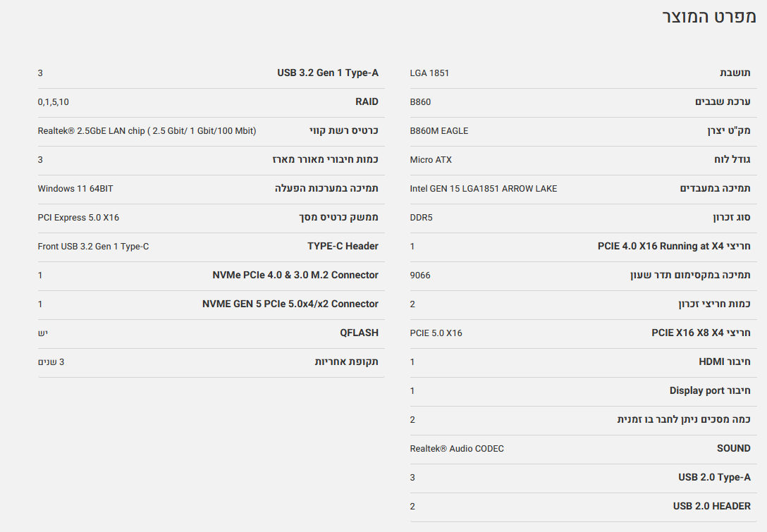This screenshot has width=767, height=532.
Task: Click the 'QFLASH' row label
Action: [x=359, y=333]
